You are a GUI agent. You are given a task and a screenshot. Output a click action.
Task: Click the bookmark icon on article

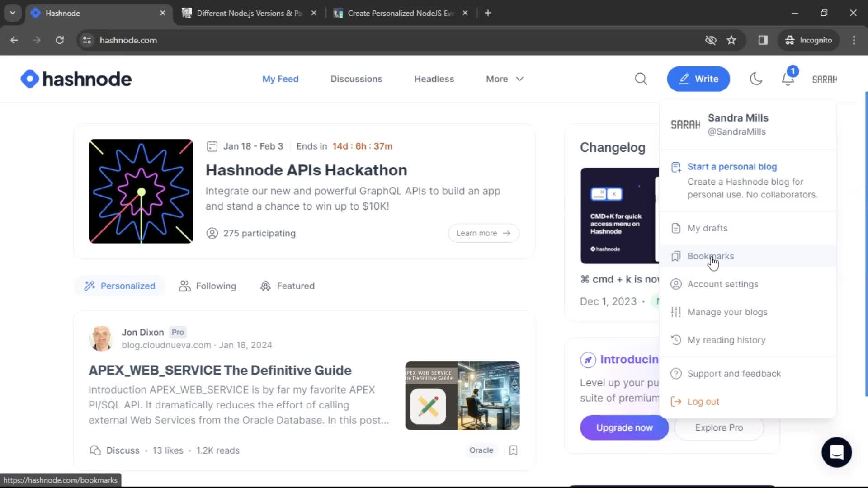513,450
